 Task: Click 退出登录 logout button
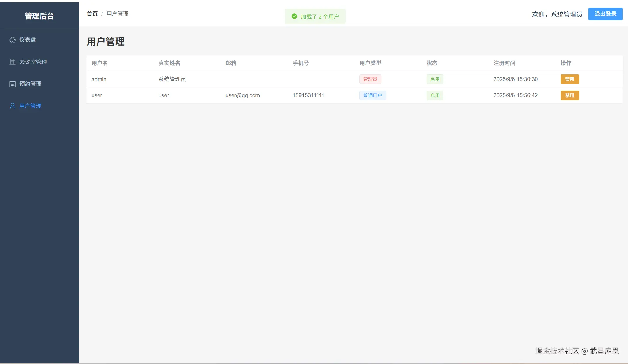(x=605, y=14)
